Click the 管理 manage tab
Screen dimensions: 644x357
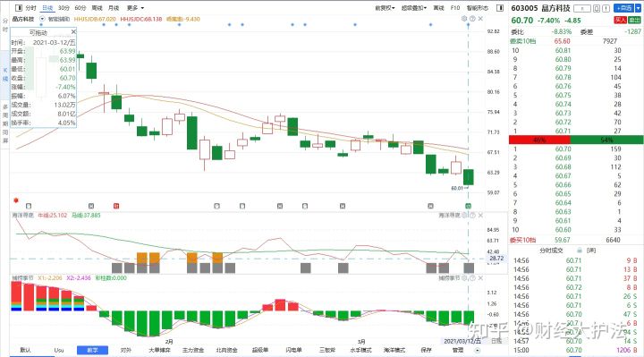tap(458, 350)
